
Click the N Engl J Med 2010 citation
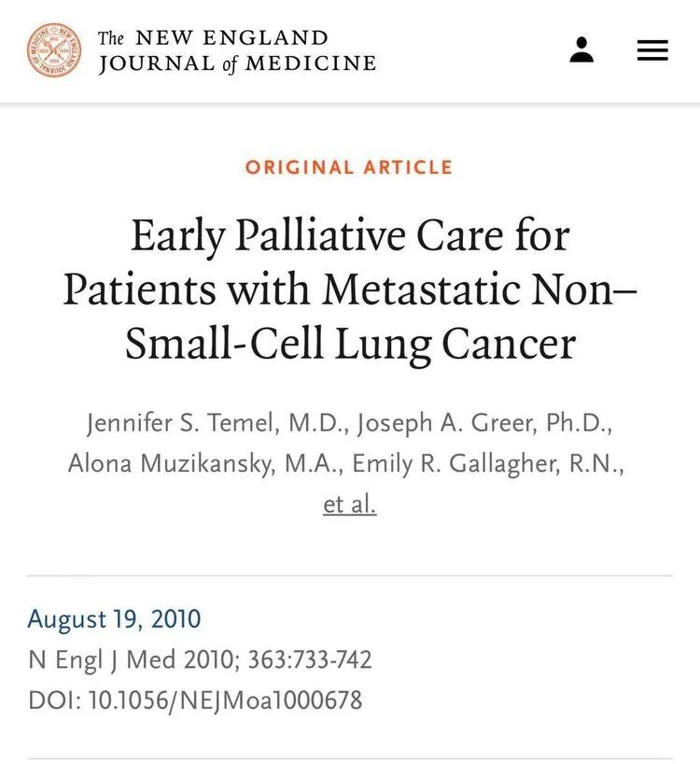133,660
